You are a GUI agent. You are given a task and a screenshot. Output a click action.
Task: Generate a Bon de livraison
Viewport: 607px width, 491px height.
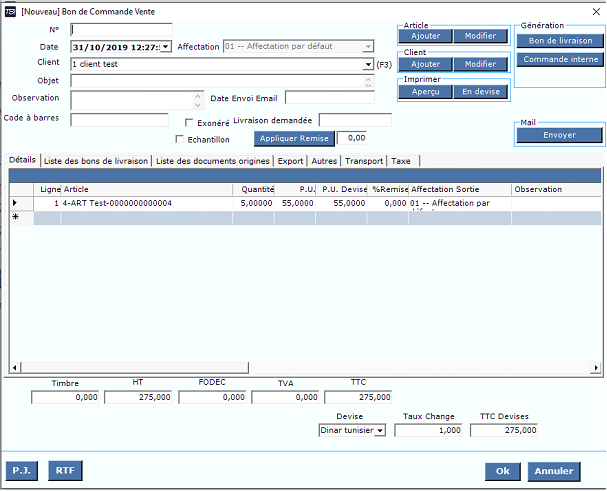tap(559, 41)
